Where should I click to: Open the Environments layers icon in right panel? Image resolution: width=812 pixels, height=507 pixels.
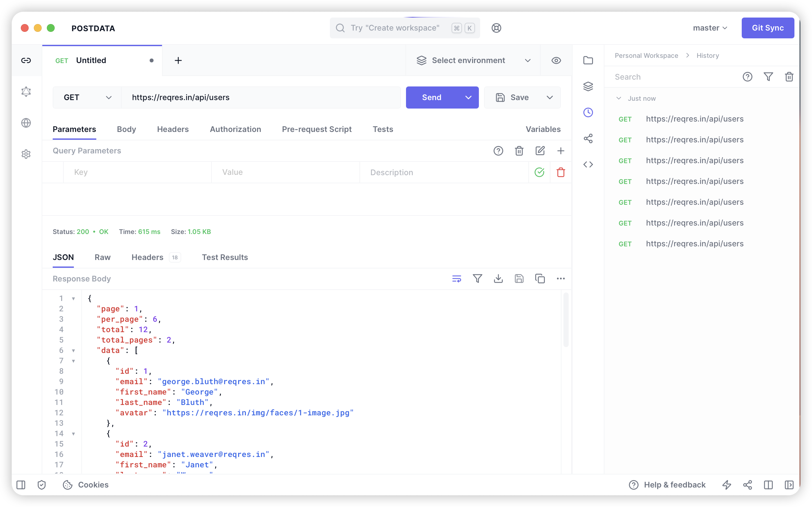click(588, 86)
